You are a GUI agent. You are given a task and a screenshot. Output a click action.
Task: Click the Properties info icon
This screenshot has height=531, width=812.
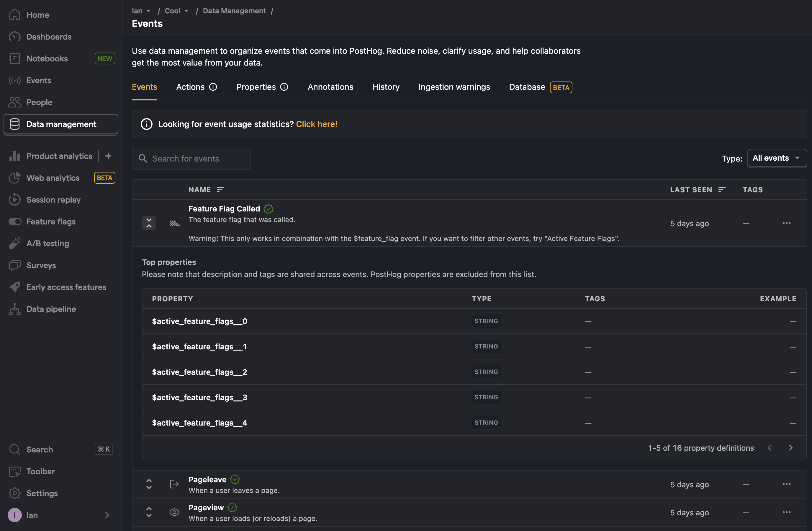click(x=285, y=87)
